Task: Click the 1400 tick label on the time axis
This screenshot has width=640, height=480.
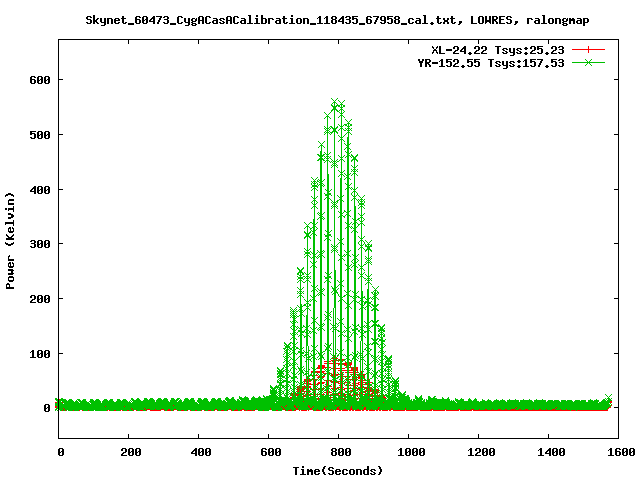Action: pyautogui.click(x=551, y=452)
